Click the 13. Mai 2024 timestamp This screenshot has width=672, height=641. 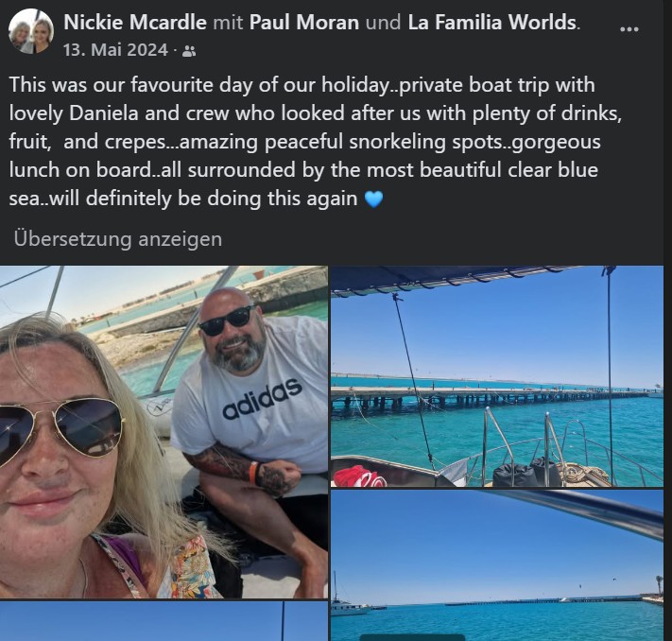[116, 49]
